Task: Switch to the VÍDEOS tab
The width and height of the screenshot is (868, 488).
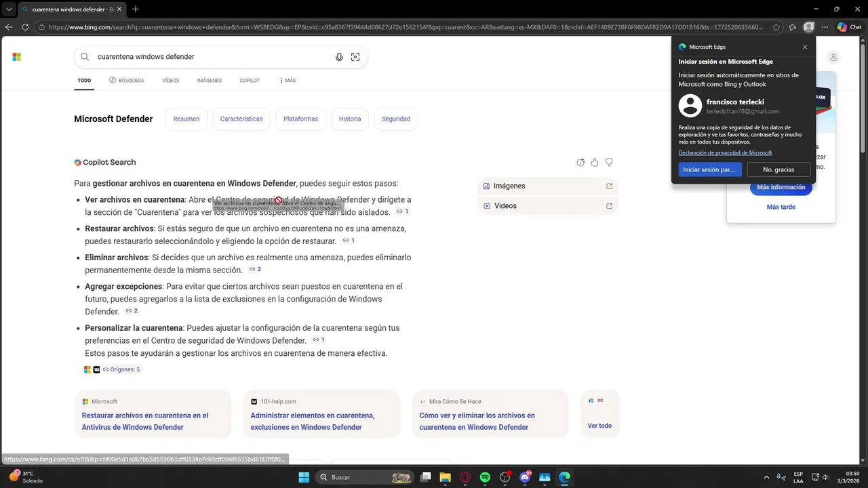Action: (x=171, y=81)
